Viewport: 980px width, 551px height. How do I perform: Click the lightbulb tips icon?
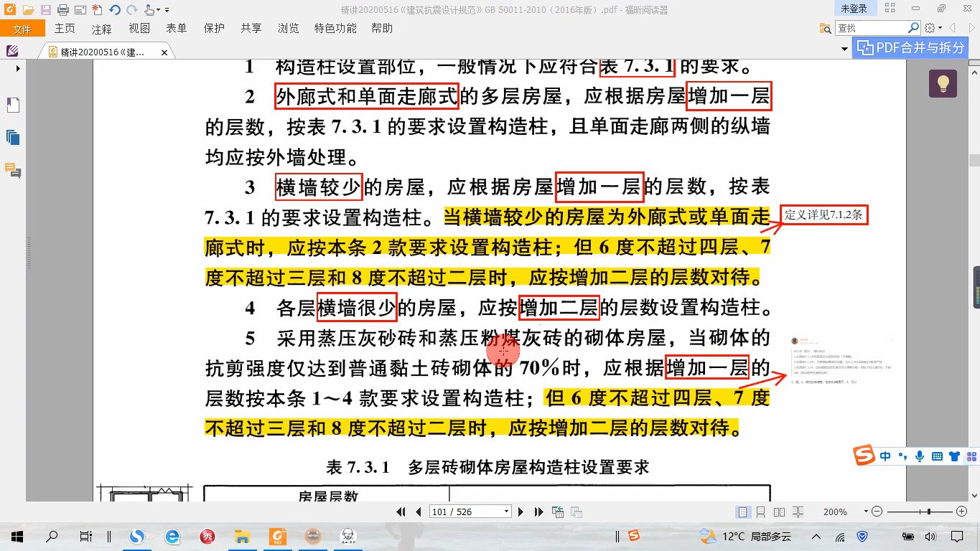pos(943,83)
